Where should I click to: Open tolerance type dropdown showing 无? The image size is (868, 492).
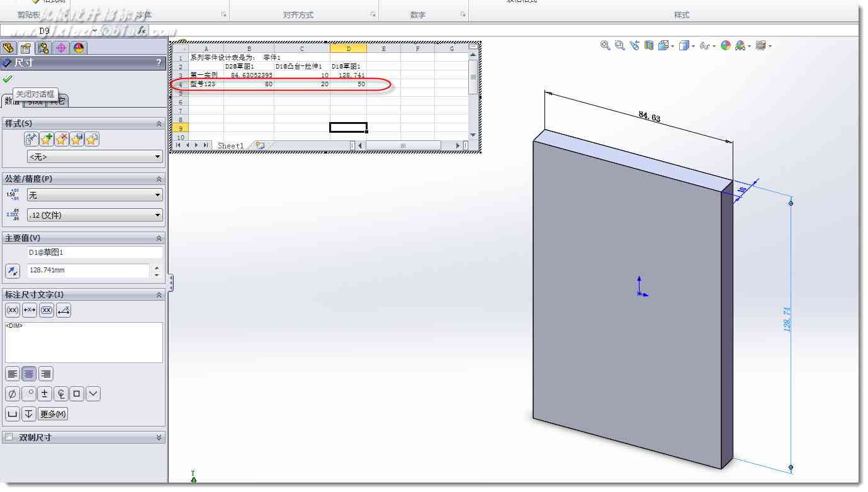click(95, 196)
